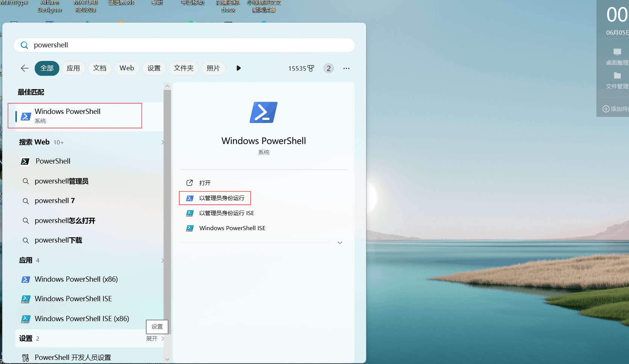Click the 添加待办 plus button

(606, 109)
